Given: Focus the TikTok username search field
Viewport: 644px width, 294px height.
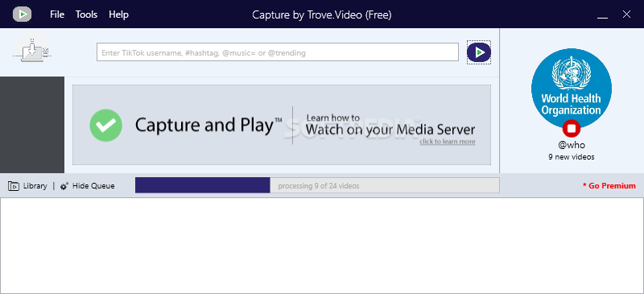Looking at the screenshot, I should (x=278, y=52).
